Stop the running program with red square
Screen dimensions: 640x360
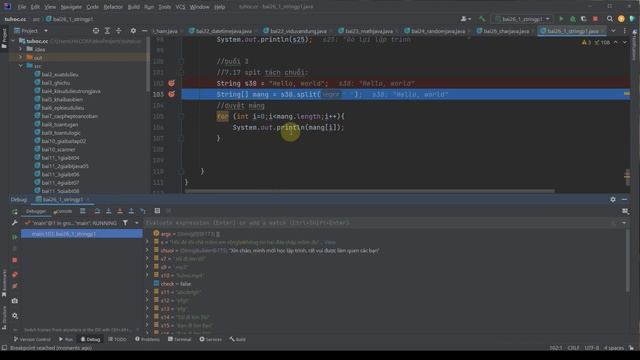(596, 19)
